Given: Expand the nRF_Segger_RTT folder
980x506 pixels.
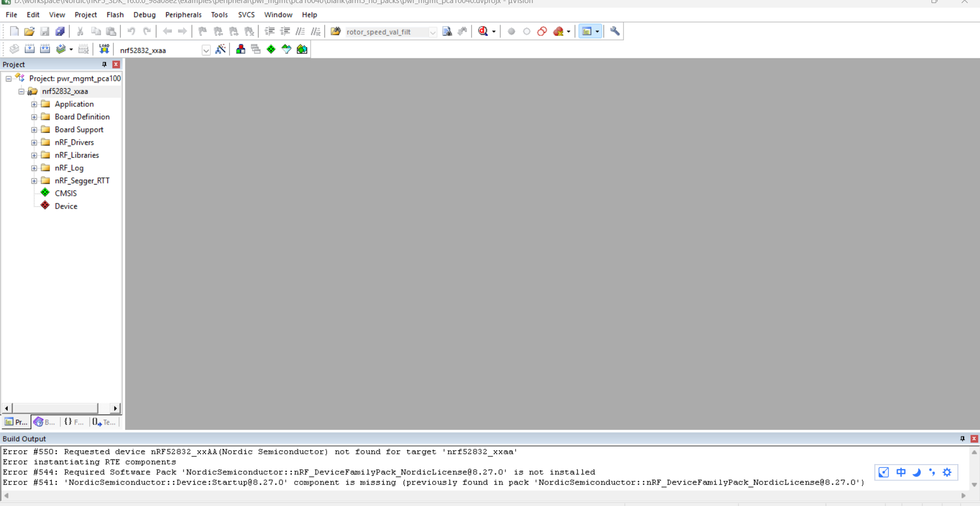Looking at the screenshot, I should tap(34, 181).
